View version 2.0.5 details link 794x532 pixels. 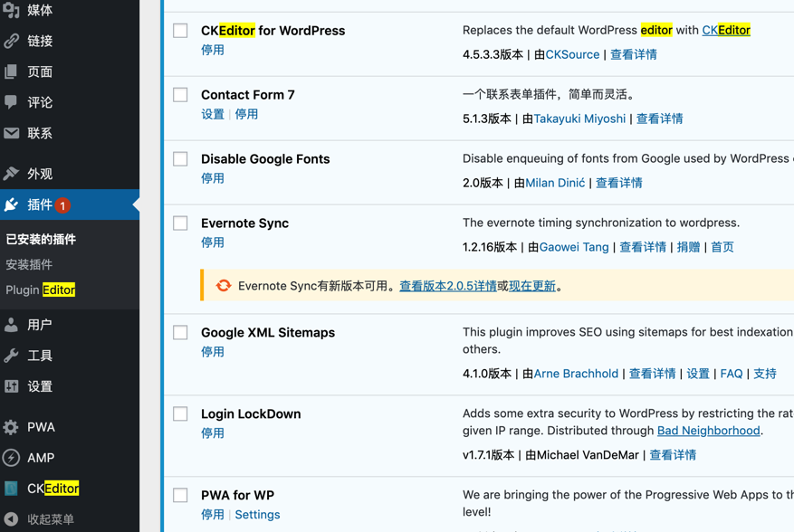pos(447,286)
